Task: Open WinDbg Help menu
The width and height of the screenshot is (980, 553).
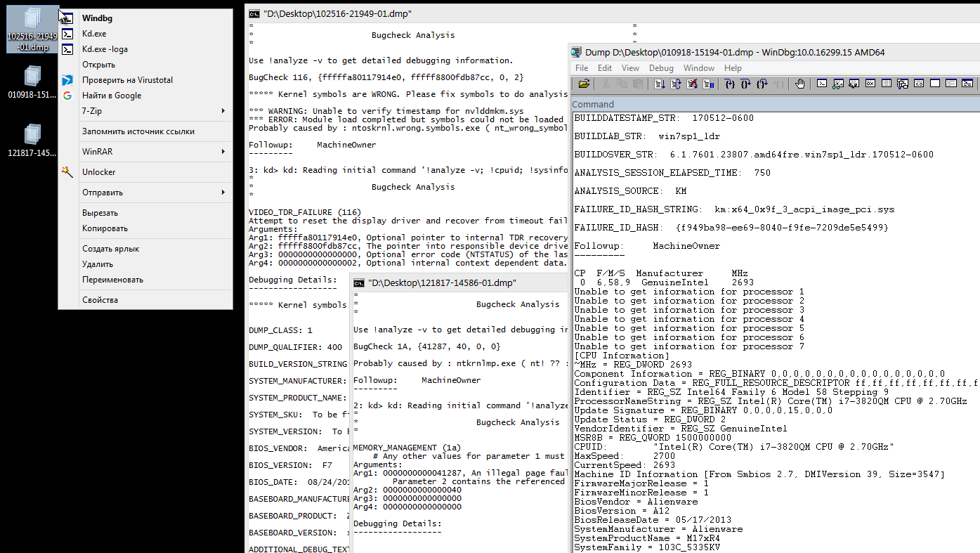Action: 733,68
